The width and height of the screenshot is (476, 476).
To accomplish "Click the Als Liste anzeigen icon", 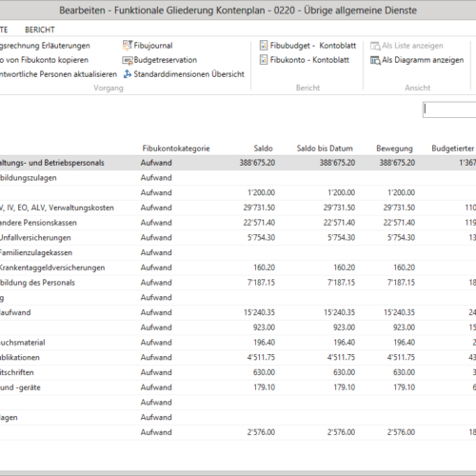I will point(375,46).
